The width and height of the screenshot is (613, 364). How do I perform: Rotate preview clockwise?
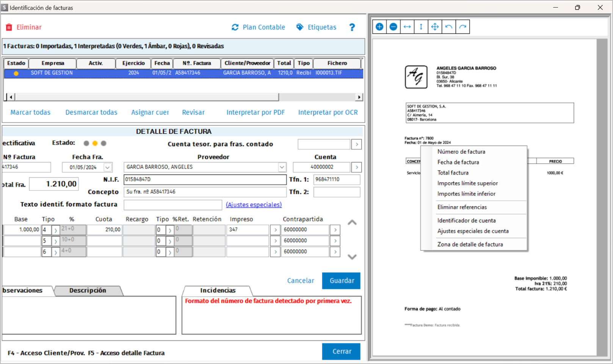tap(462, 27)
